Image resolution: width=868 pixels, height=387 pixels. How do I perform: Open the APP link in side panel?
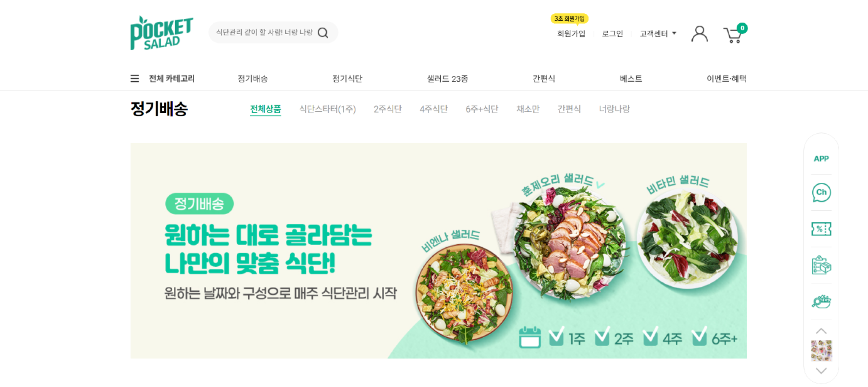(821, 158)
